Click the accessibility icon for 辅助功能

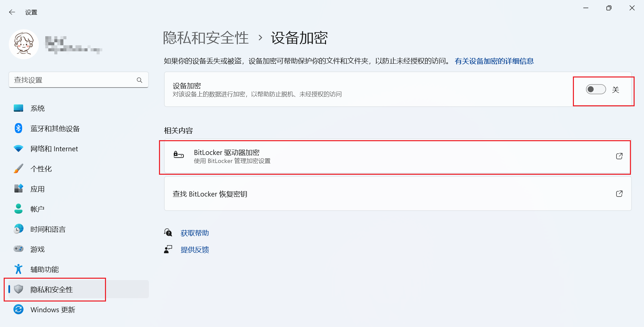(x=18, y=269)
